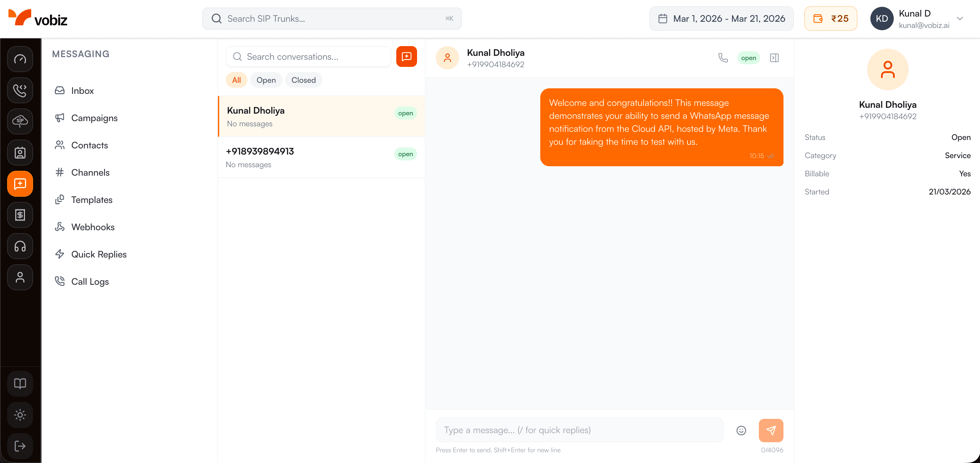
Task: Filter conversations by Closed status
Action: click(303, 80)
